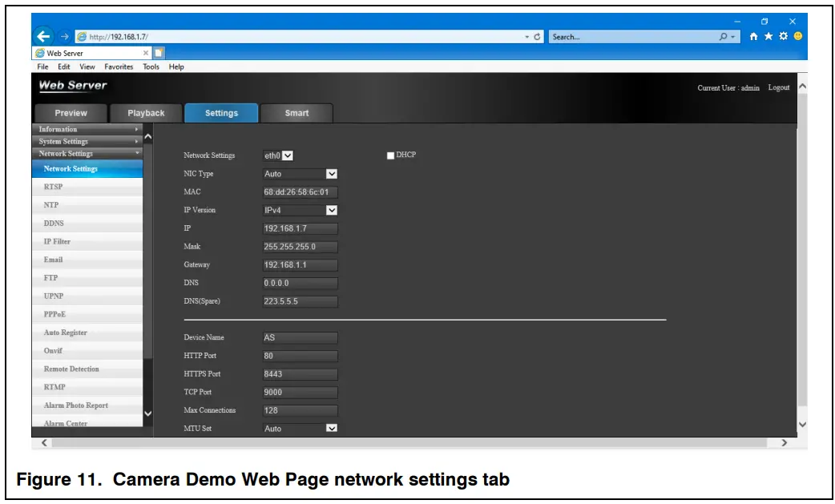
Task: Open the Tools menu
Action: [151, 67]
